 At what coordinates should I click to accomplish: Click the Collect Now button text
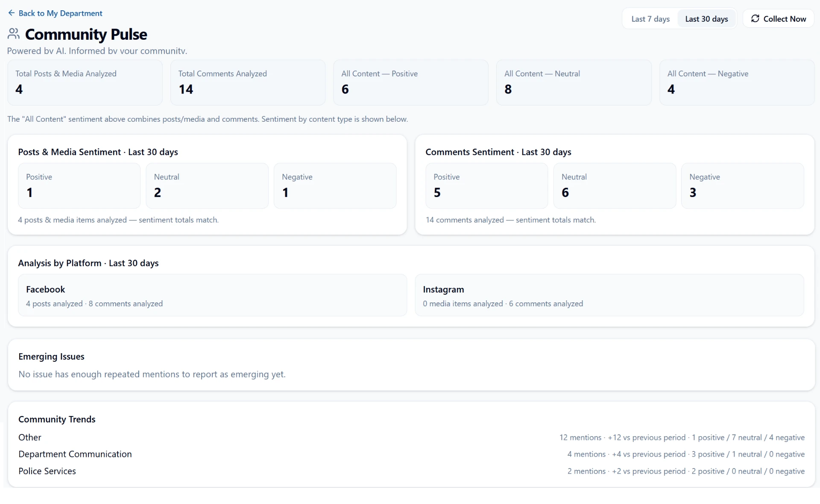click(785, 19)
